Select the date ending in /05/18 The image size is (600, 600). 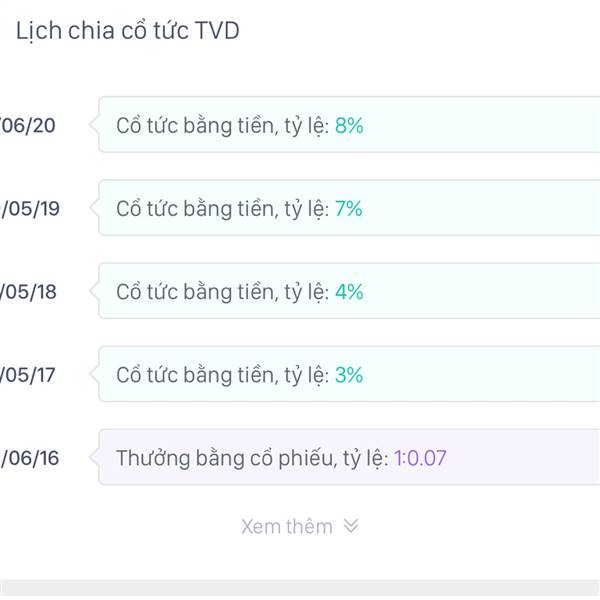pyautogui.click(x=29, y=291)
